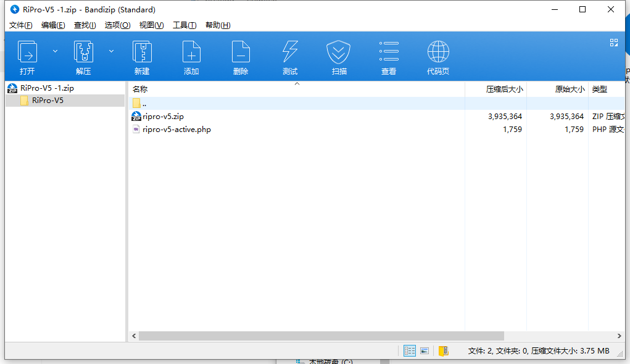
Task: Close the Bandizip window
Action: click(x=611, y=9)
